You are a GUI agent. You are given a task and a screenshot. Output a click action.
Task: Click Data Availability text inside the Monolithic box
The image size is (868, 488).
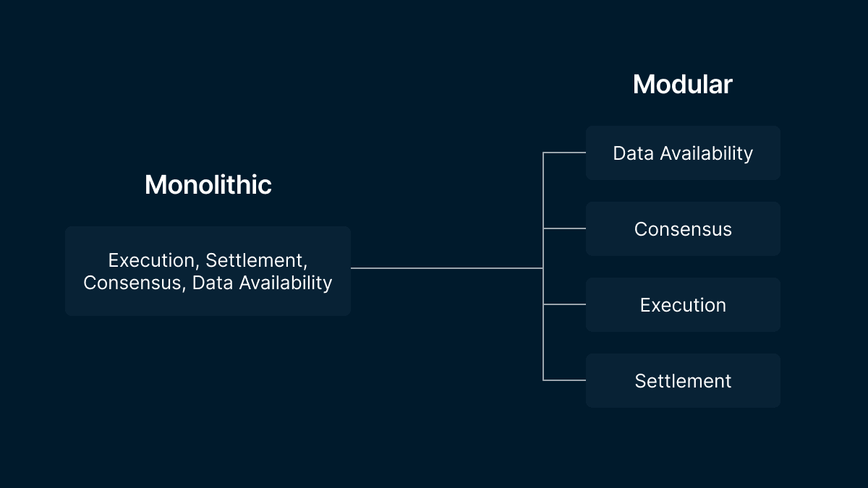(262, 283)
